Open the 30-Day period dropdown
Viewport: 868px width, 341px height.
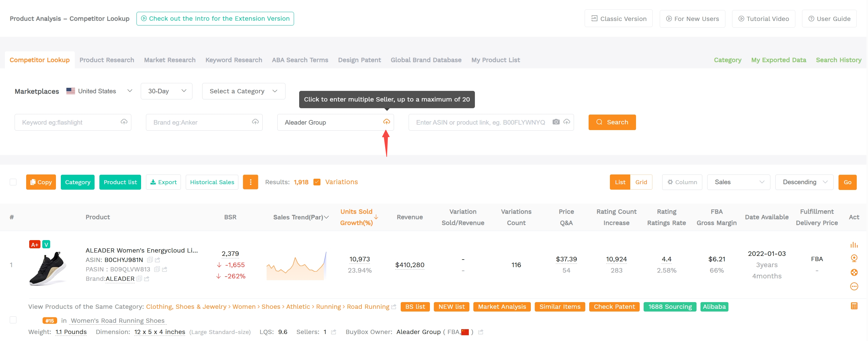pyautogui.click(x=167, y=91)
